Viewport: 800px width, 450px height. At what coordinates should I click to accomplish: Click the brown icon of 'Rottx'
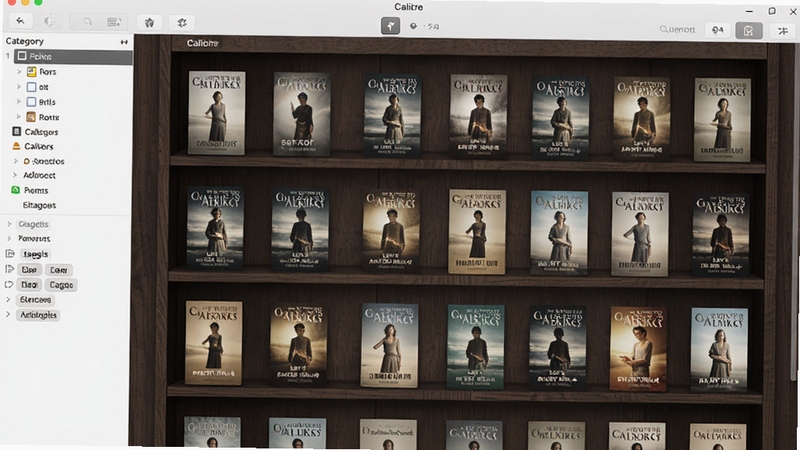31,117
